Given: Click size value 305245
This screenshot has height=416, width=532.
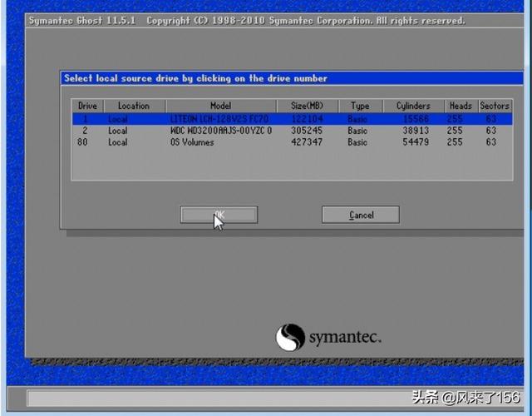Looking at the screenshot, I should (307, 131).
